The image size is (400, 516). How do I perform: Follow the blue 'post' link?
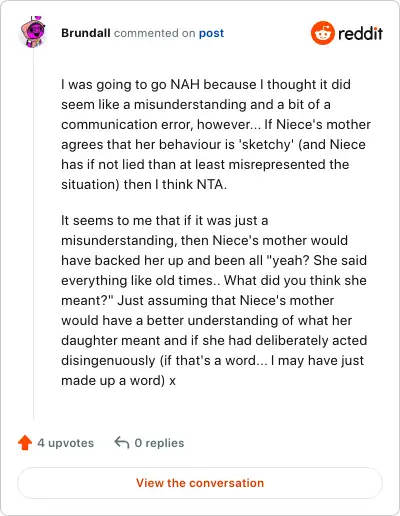[211, 33]
